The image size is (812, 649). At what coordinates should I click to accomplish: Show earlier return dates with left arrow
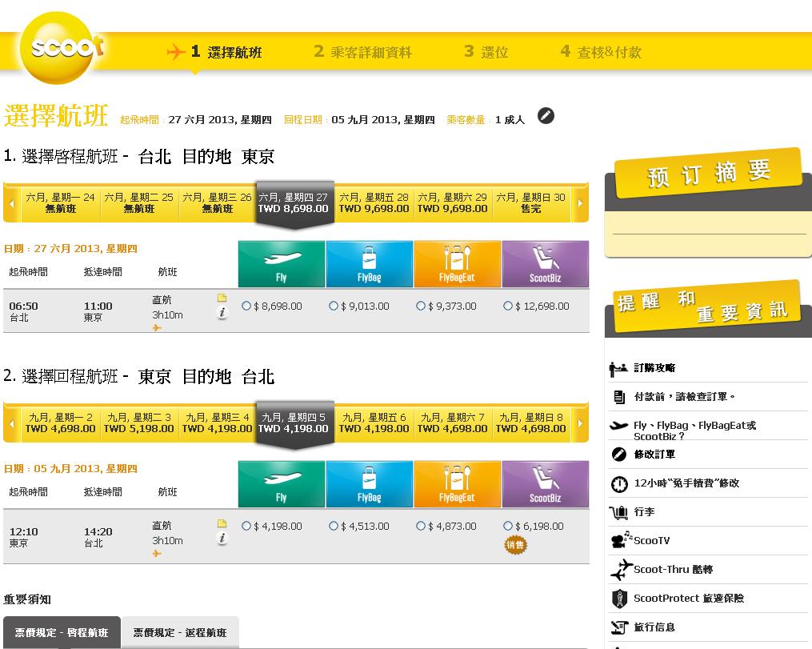(12, 423)
